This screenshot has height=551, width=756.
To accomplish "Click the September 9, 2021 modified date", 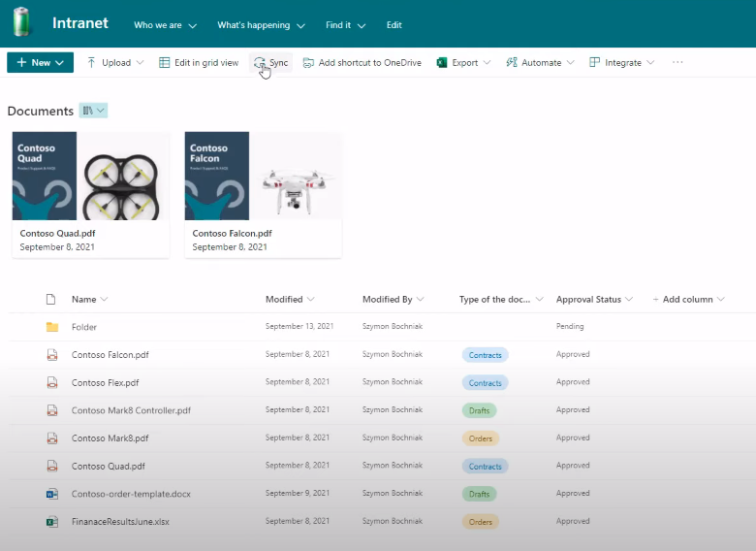I will tap(298, 494).
